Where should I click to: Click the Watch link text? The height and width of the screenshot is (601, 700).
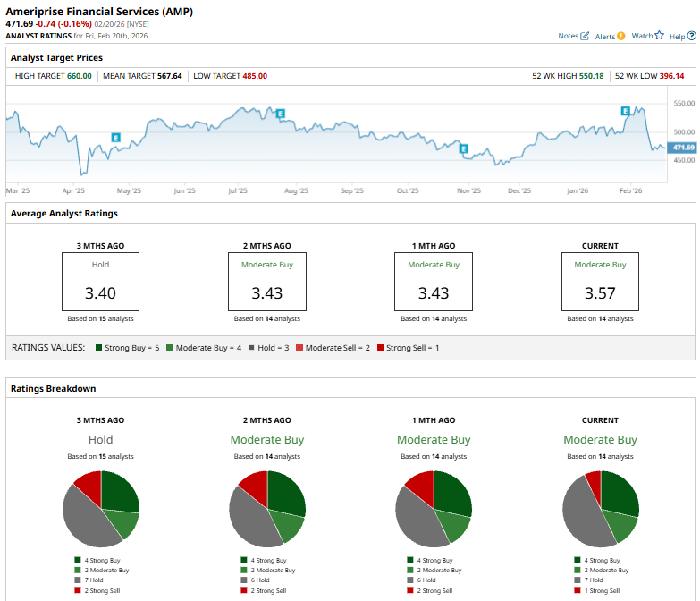[x=642, y=36]
